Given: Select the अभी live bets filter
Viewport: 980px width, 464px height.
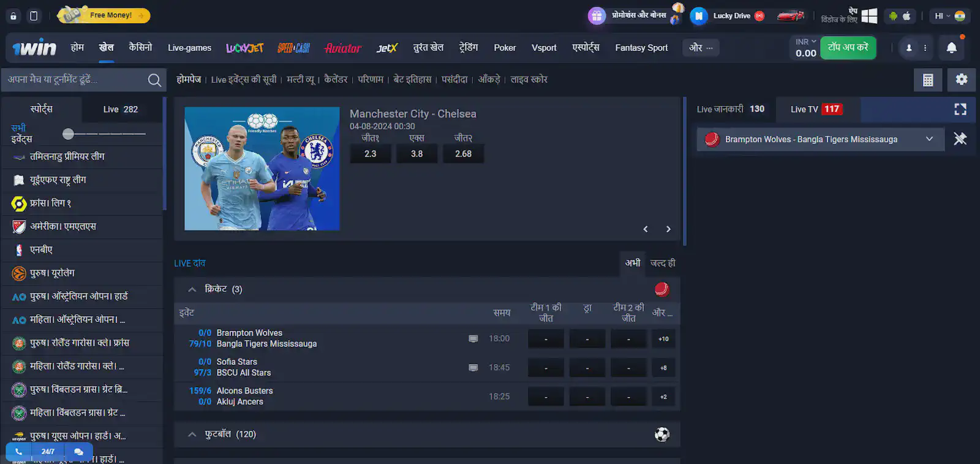Looking at the screenshot, I should [633, 263].
